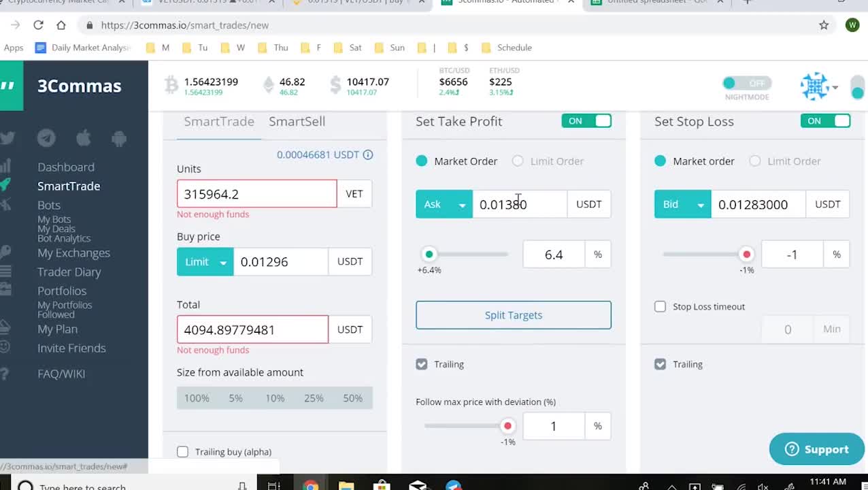The image size is (868, 490).
Task: Click the info icon beside 0.00046681 USDT
Action: pyautogui.click(x=368, y=154)
